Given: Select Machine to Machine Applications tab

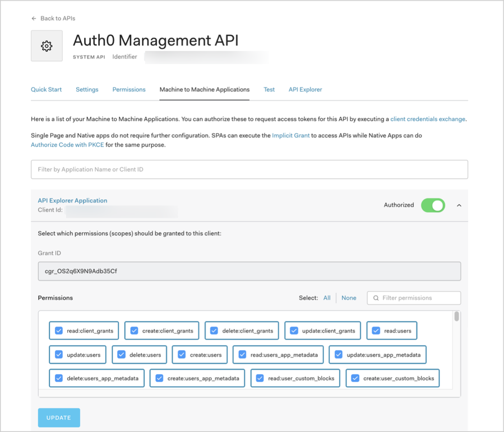Looking at the screenshot, I should coord(205,89).
